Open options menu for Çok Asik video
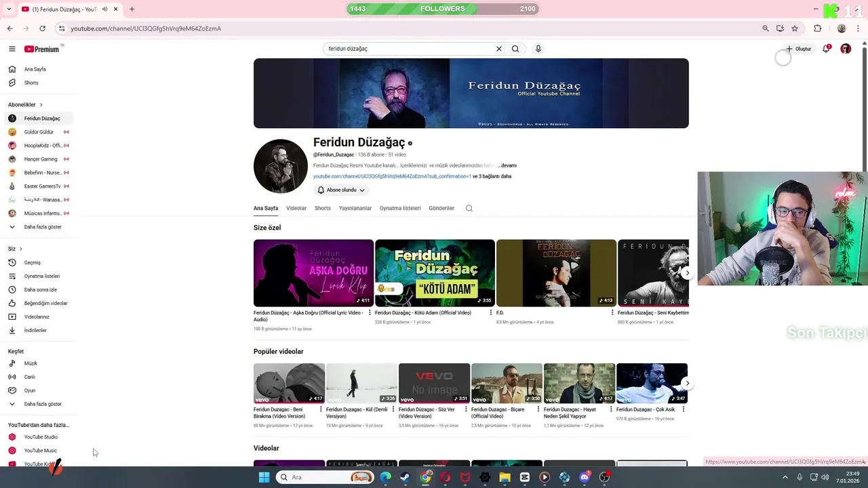This screenshot has height=488, width=868. 684,409
